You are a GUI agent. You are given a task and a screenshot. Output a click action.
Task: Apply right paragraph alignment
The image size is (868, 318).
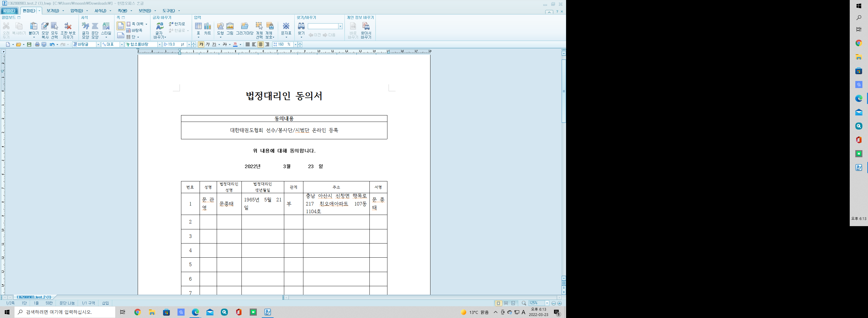267,44
